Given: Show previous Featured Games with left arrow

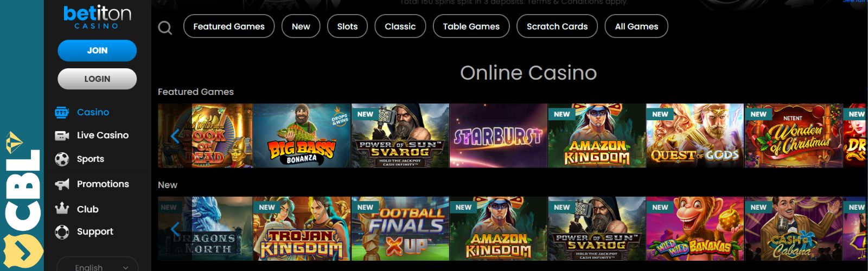Looking at the screenshot, I should tap(175, 136).
